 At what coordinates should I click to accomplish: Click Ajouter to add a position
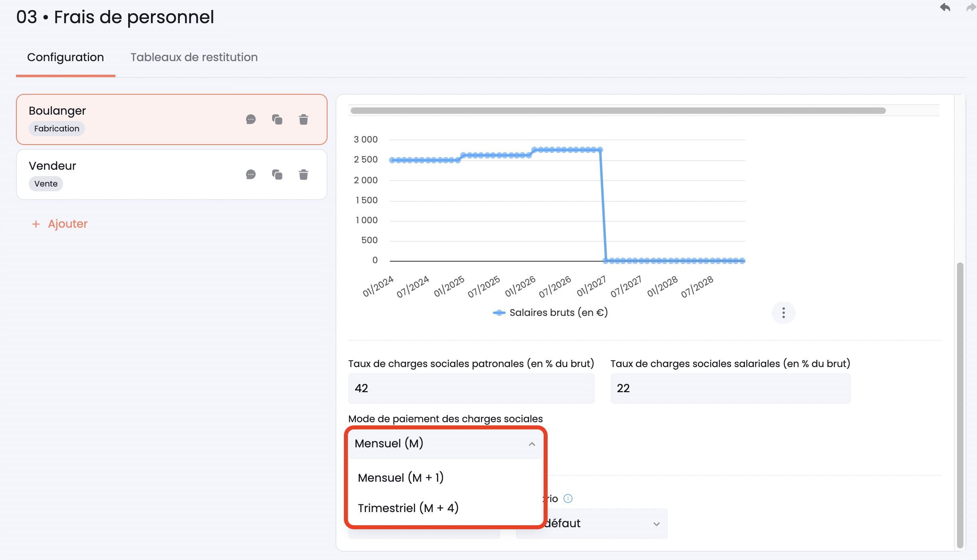pyautogui.click(x=60, y=224)
